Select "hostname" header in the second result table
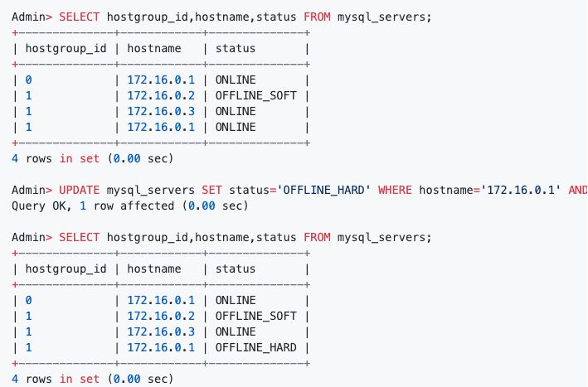Image resolution: width=588 pixels, height=387 pixels. 154,268
